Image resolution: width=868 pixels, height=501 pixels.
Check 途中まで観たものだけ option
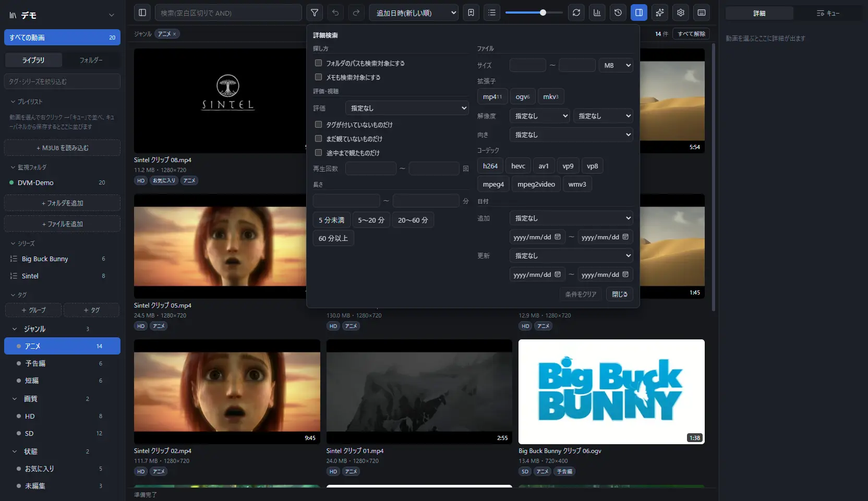click(318, 153)
